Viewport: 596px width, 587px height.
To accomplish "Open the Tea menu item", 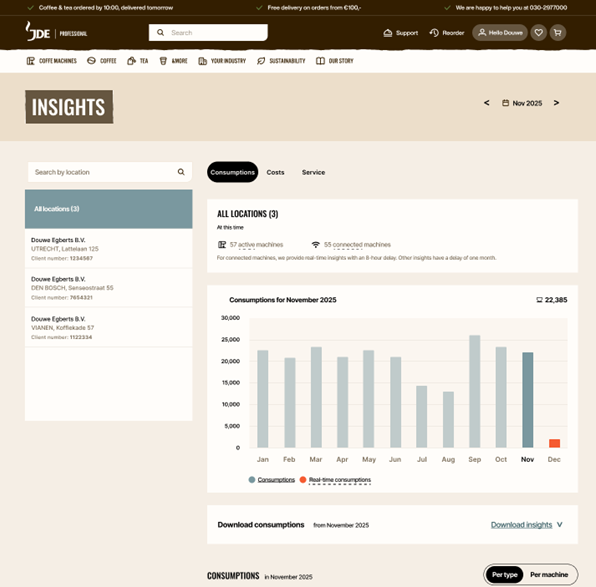I will [x=138, y=61].
